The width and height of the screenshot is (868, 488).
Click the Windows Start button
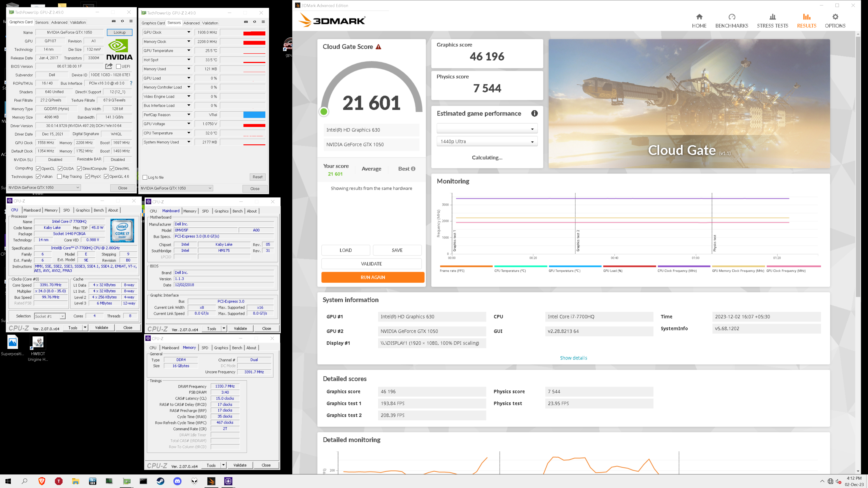(x=8, y=481)
